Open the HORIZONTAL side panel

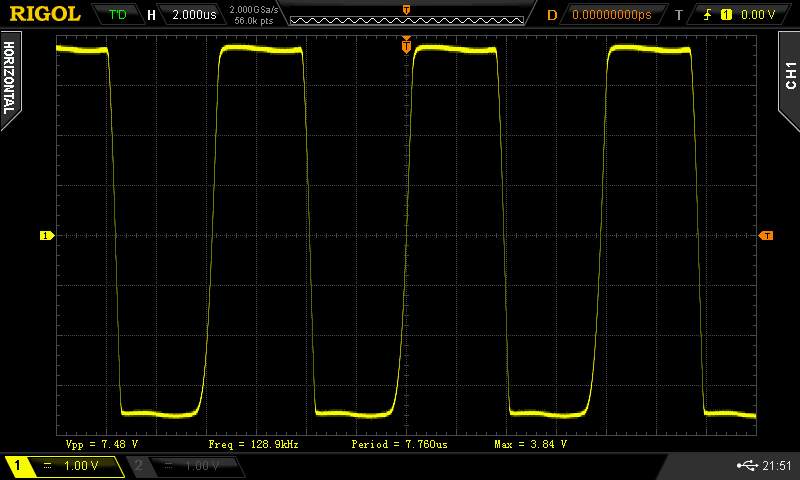point(10,80)
